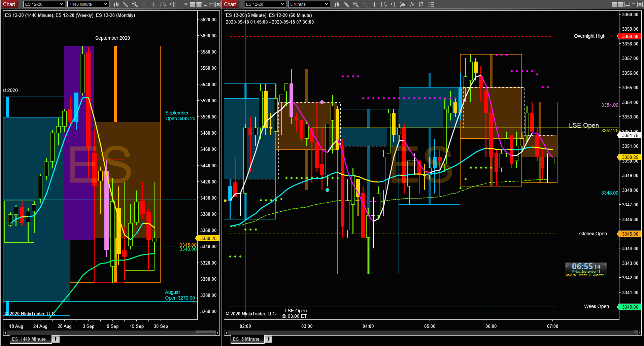Click the August Open 3272.00 label

click(x=180, y=295)
